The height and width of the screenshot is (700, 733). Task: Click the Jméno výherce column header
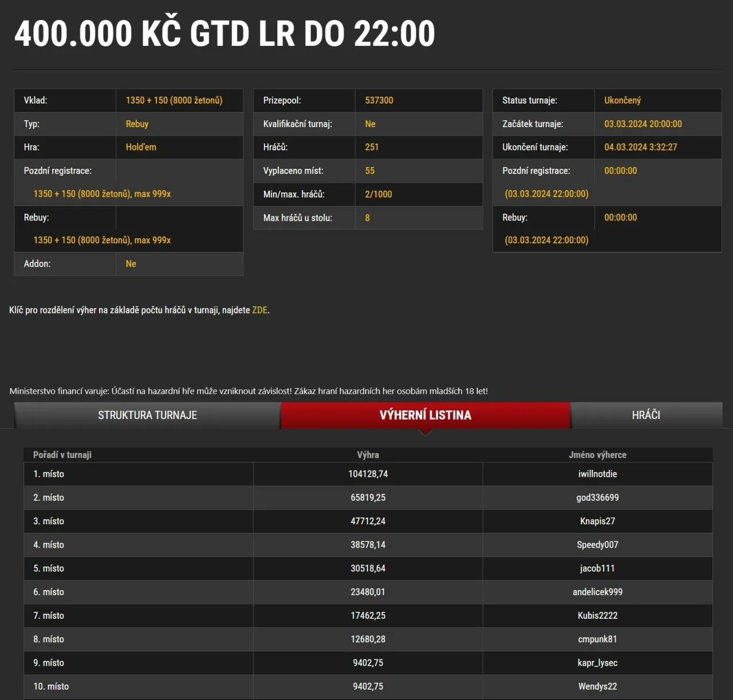597,455
